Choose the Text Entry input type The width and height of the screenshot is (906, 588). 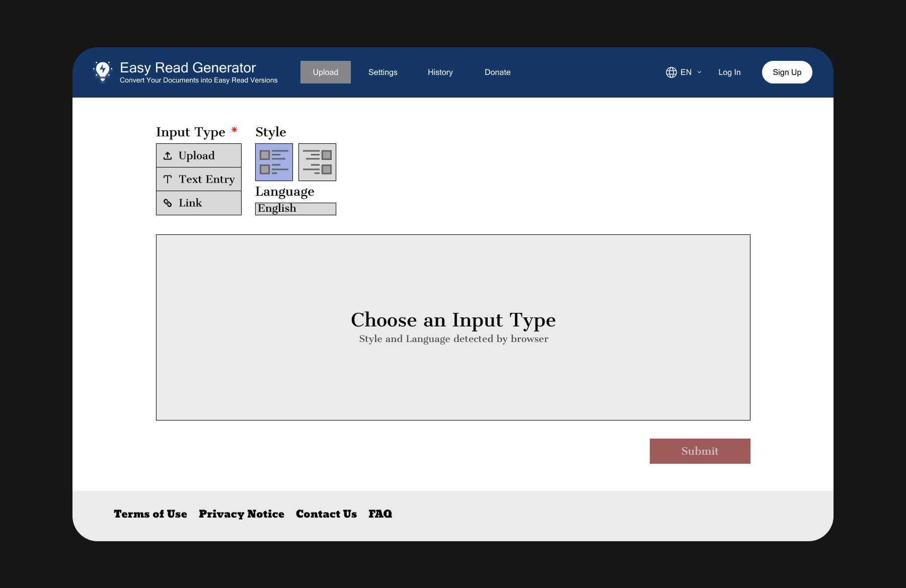(x=199, y=179)
